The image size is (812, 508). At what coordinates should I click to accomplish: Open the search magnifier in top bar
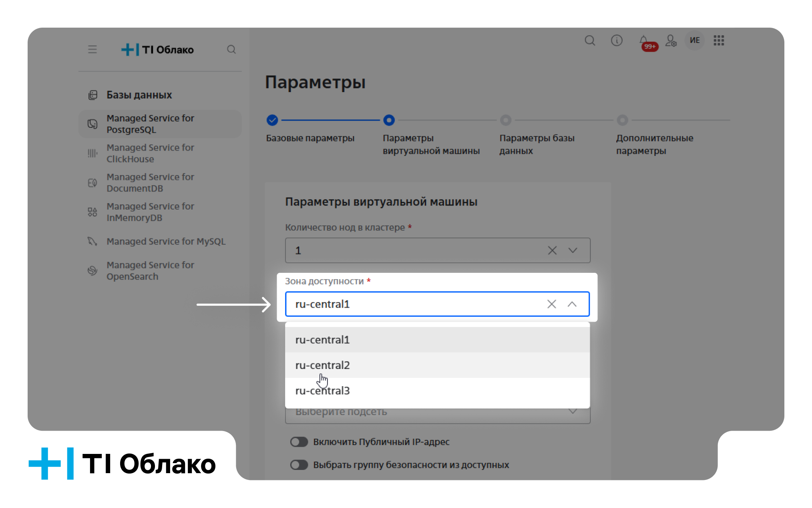(590, 40)
